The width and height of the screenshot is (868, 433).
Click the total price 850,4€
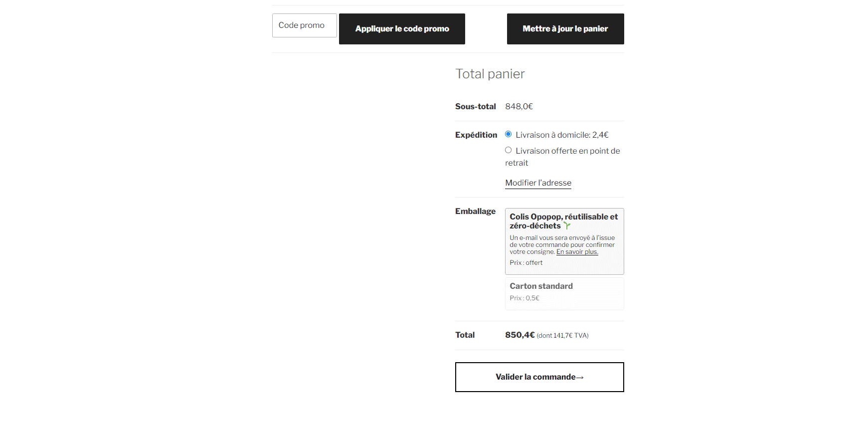pos(520,335)
